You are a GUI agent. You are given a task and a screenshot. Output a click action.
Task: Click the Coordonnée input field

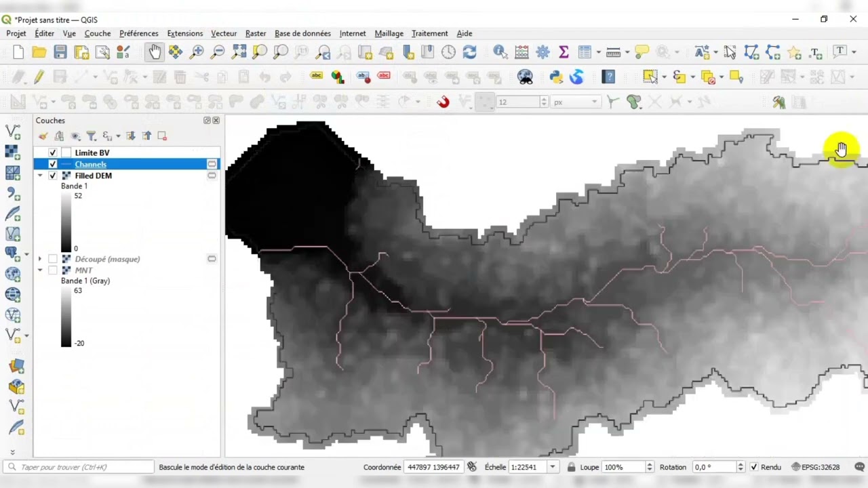(x=434, y=467)
